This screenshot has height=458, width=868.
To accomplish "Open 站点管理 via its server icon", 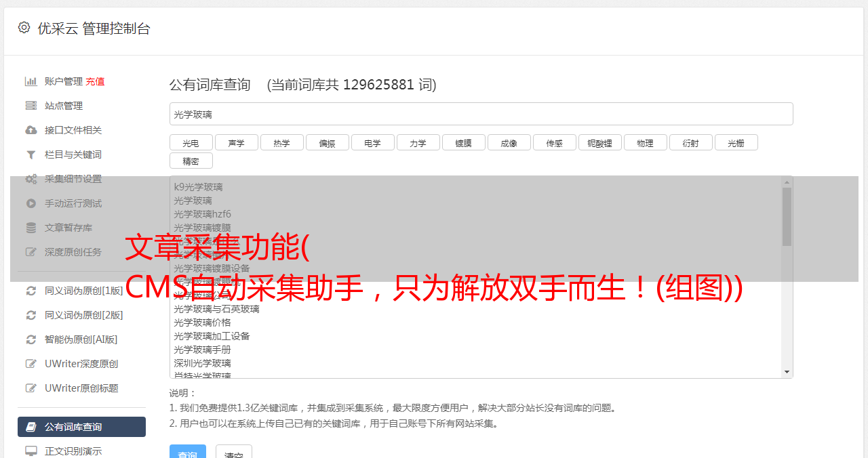I will tap(31, 106).
